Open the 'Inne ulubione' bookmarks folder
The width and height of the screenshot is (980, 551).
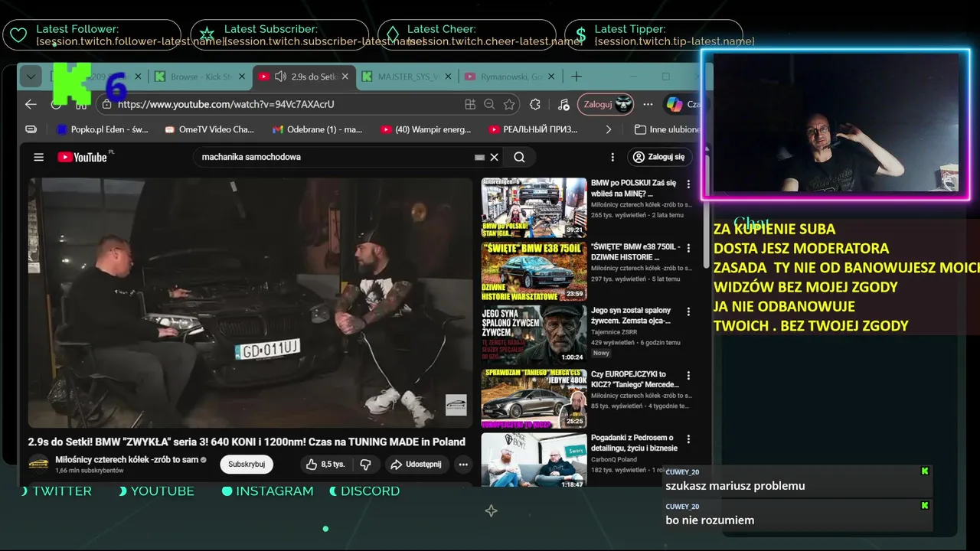[668, 129]
